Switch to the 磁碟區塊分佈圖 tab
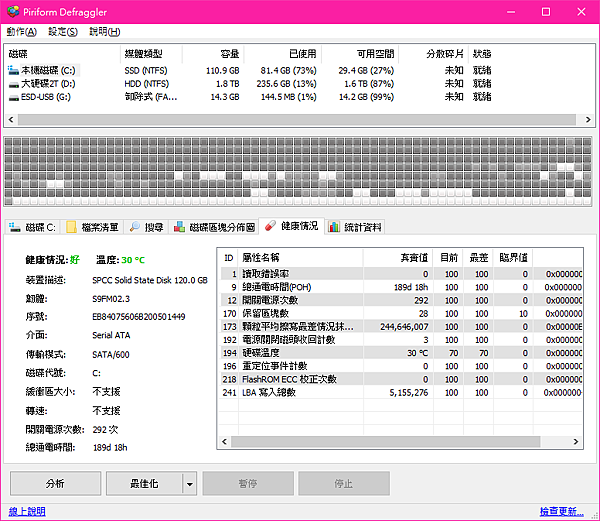Screen dimensions: 600x521 click(x=214, y=227)
